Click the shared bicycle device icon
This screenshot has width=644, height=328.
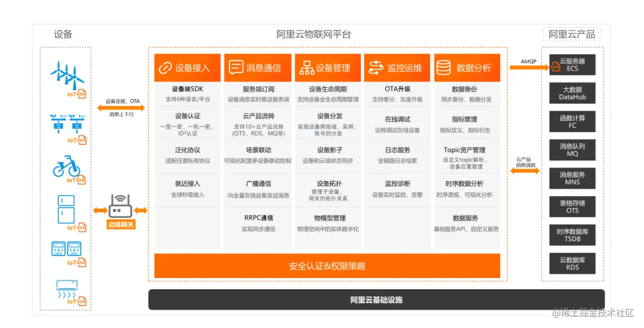pos(66,166)
